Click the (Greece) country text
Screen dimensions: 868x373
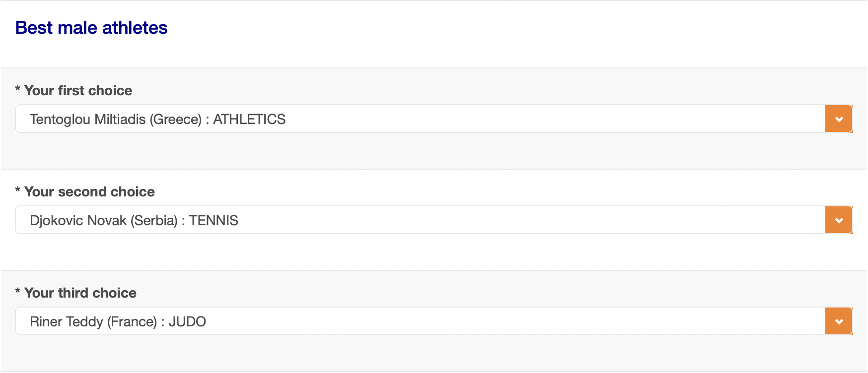[x=176, y=120]
